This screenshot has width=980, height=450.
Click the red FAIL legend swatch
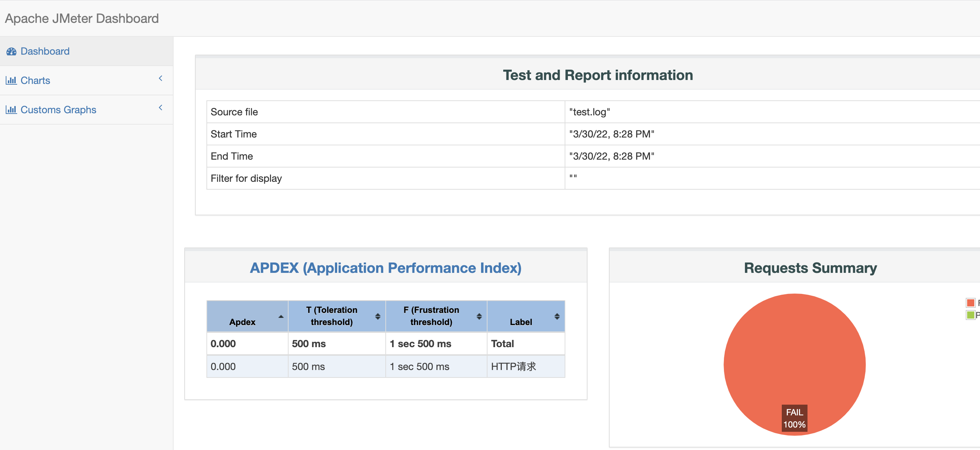point(970,303)
